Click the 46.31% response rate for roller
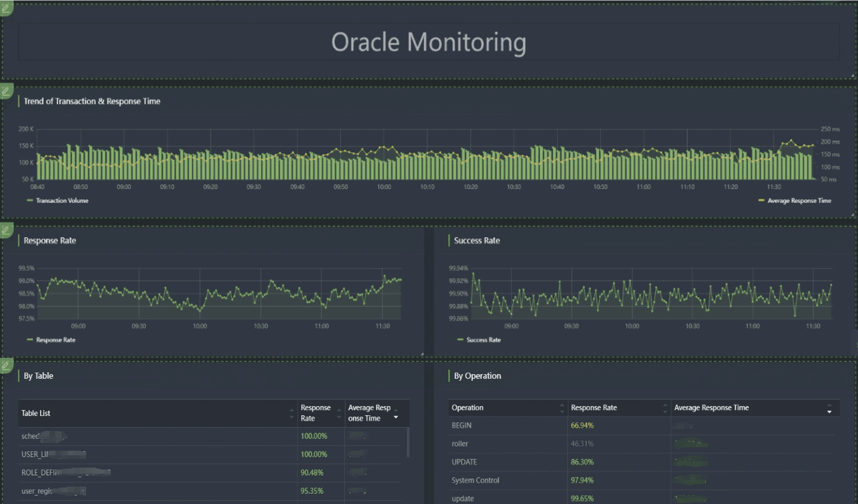Screen dimensions: 858x504 coord(582,444)
